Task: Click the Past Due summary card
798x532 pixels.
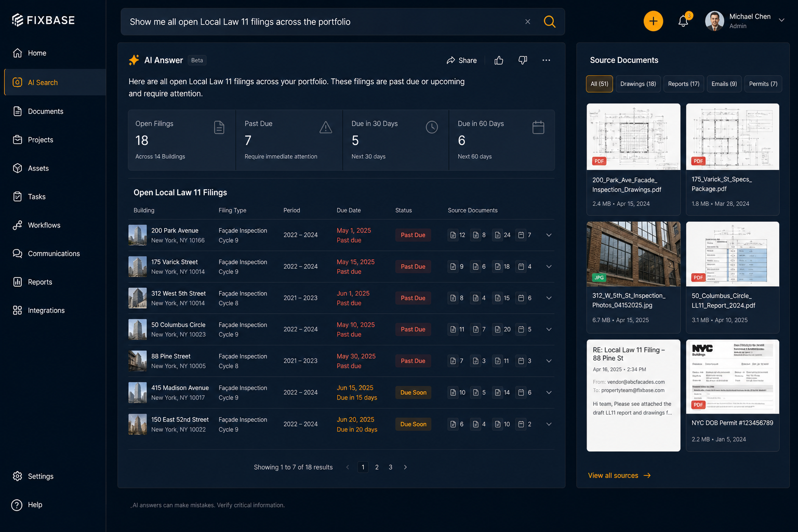Action: 289,140
